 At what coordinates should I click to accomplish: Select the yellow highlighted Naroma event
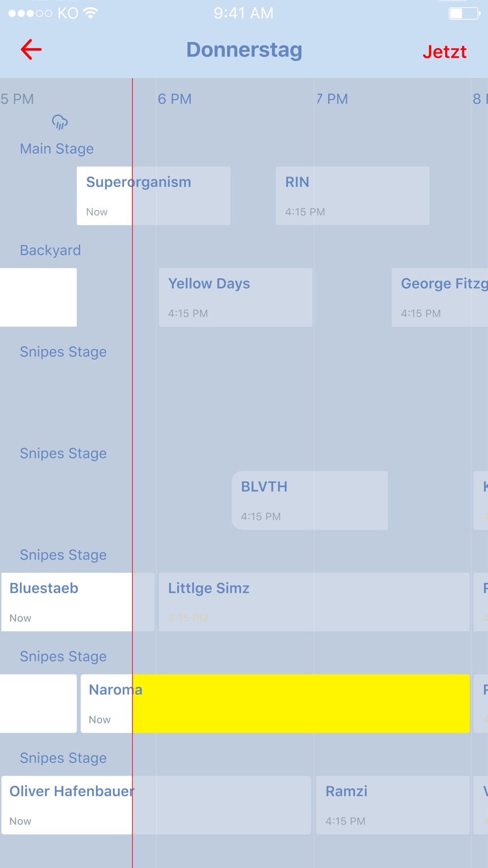point(275,703)
